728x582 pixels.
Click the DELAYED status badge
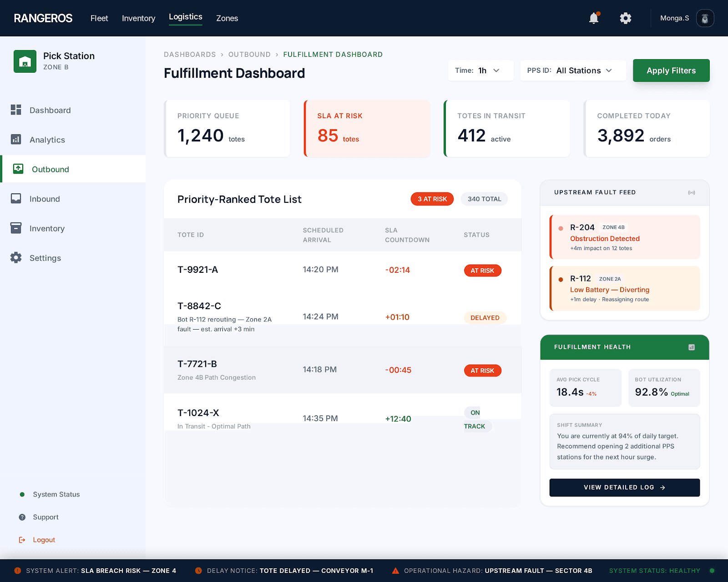[485, 318]
